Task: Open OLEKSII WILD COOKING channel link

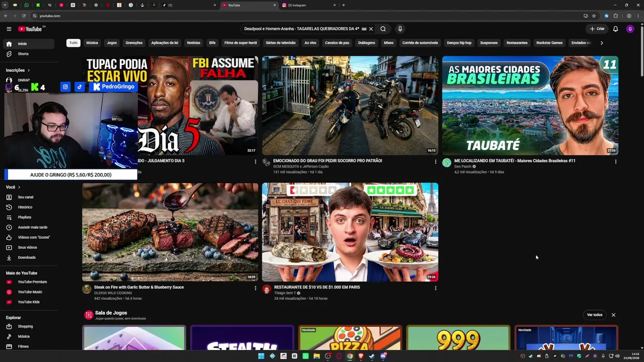Action: (113, 293)
